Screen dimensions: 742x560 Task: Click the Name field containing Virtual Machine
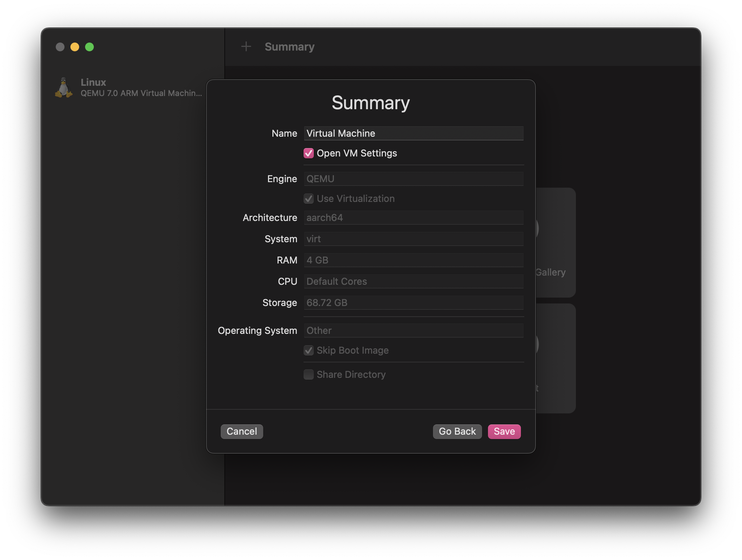(x=413, y=133)
